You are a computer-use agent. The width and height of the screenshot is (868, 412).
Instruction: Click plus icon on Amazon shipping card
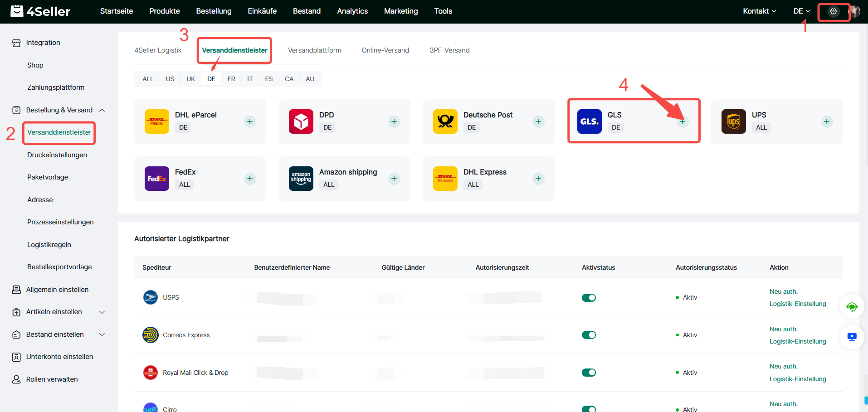click(x=394, y=179)
